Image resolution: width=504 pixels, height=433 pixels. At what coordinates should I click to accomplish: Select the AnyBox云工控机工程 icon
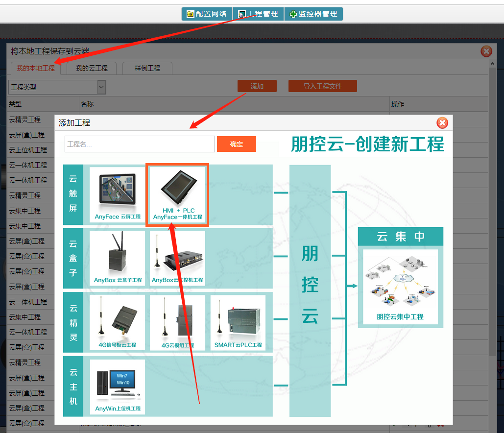(177, 258)
